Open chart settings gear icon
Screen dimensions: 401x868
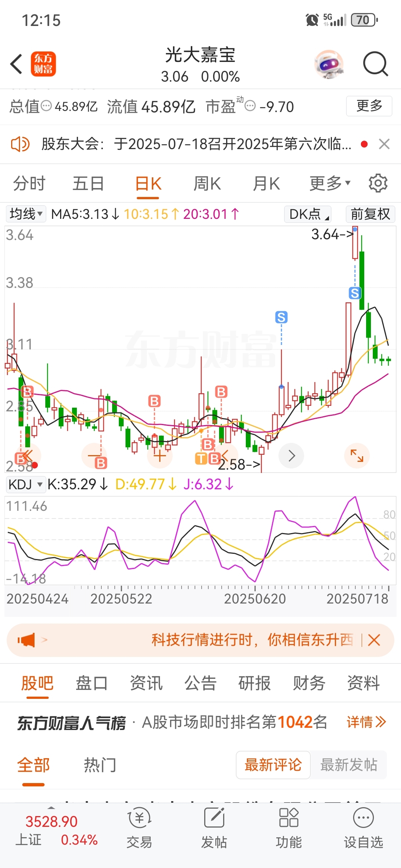[x=378, y=183]
